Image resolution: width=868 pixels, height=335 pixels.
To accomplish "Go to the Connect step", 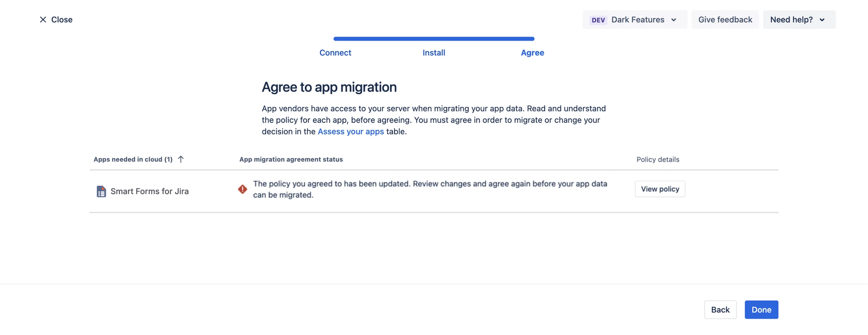I will point(335,53).
